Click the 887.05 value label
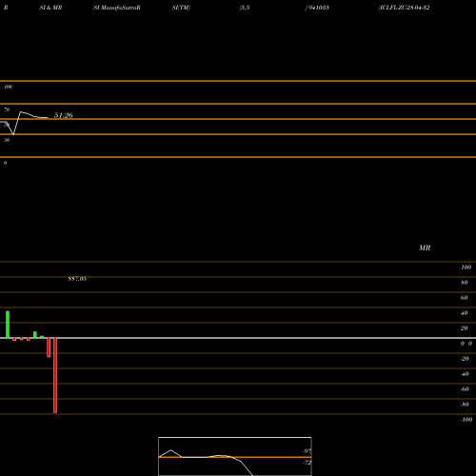Image resolution: width=476 pixels, height=476 pixels. coord(77,279)
